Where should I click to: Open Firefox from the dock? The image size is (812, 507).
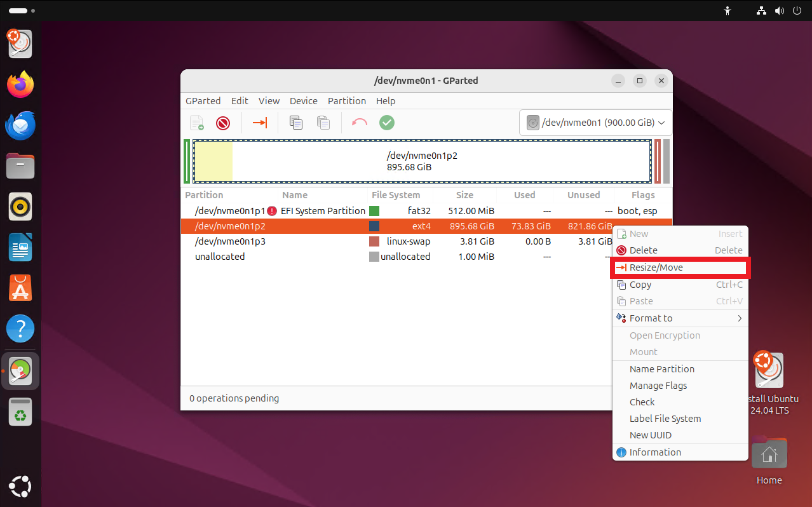20,84
